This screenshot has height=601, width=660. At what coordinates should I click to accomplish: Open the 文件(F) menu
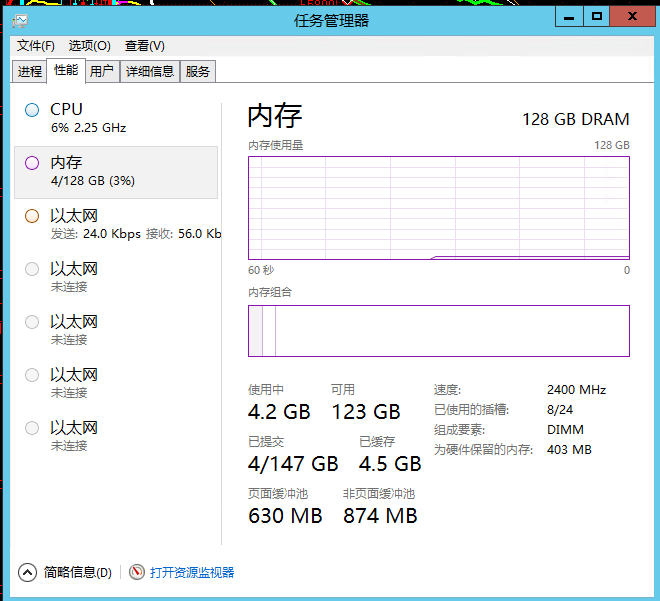[36, 45]
